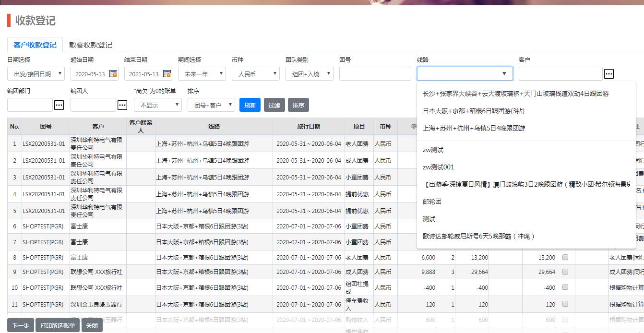Click 富士康 in table row 7
This screenshot has height=333, width=644.
79,242
